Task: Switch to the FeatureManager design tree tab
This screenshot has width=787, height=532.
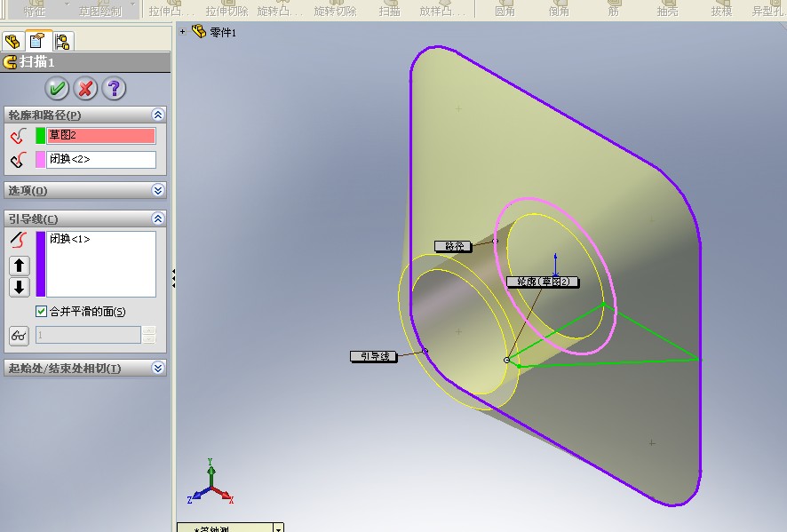Action: (x=12, y=41)
